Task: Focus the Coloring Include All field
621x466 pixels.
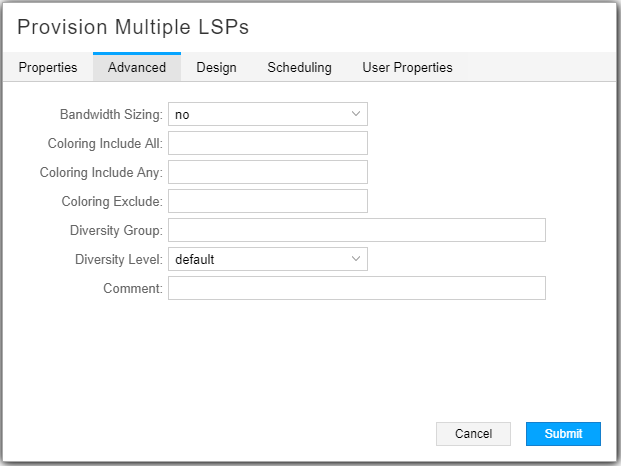Action: point(268,143)
